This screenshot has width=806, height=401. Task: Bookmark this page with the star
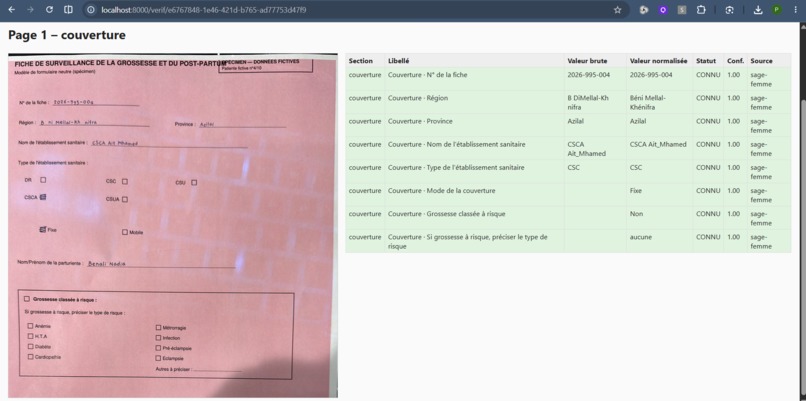click(617, 10)
